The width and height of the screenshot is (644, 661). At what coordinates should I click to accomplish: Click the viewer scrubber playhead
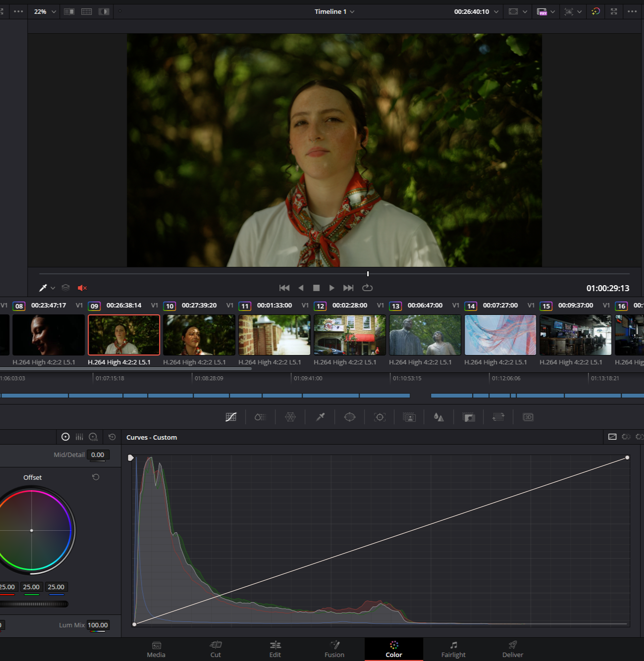(x=368, y=273)
